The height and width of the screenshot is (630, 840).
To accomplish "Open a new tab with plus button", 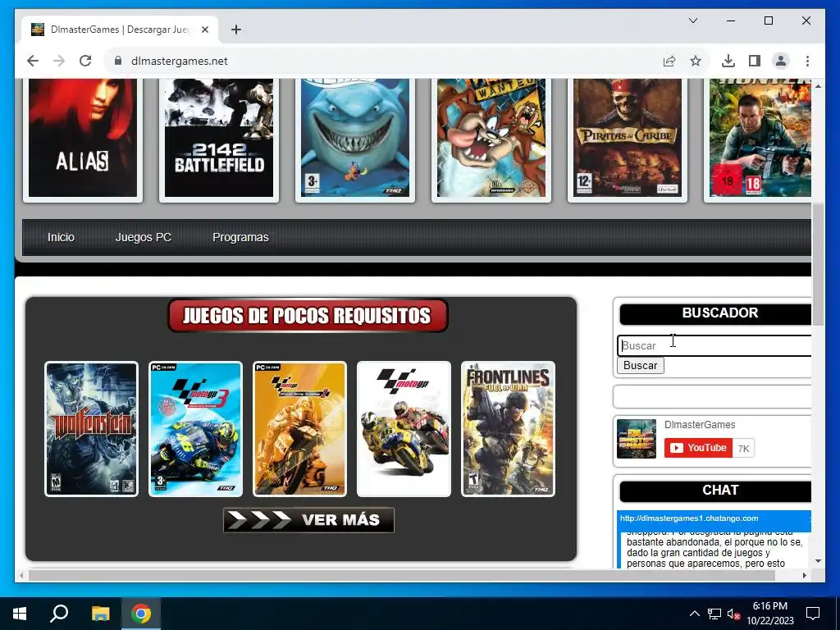I will (235, 30).
